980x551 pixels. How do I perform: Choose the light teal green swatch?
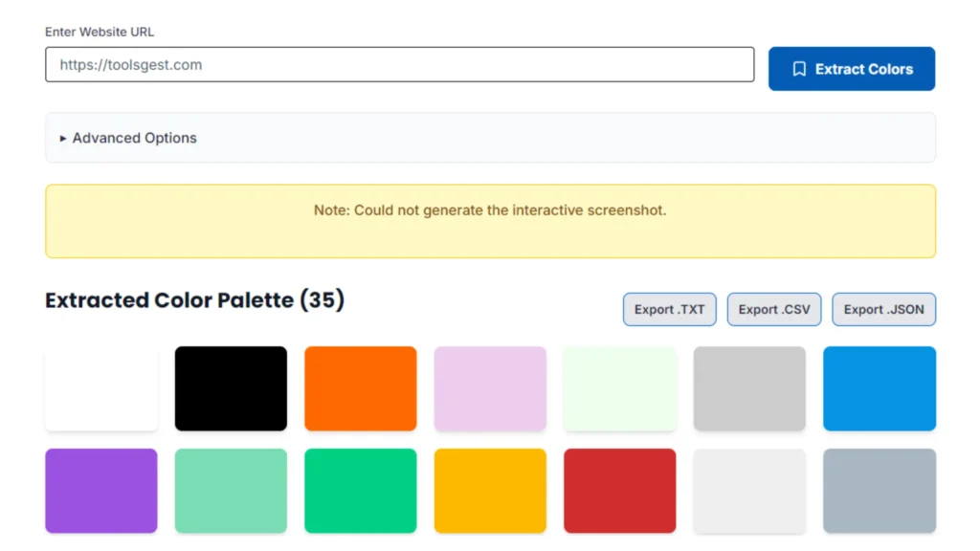coord(231,491)
